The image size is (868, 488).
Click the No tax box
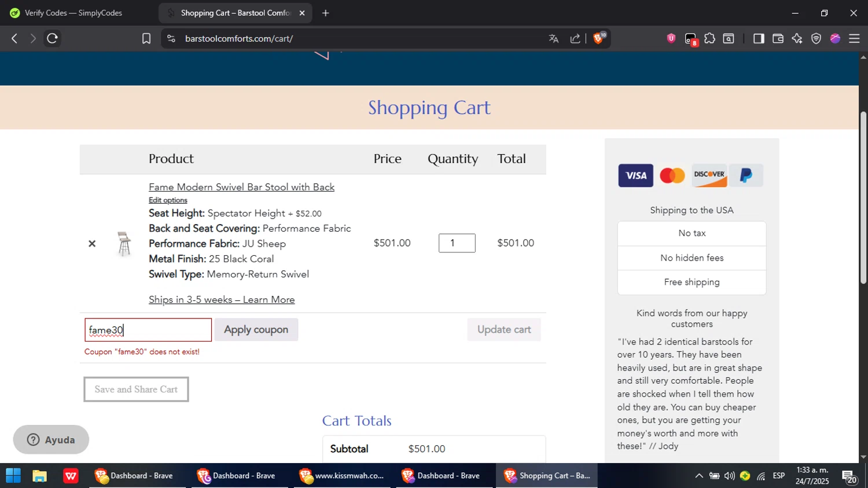click(x=692, y=233)
